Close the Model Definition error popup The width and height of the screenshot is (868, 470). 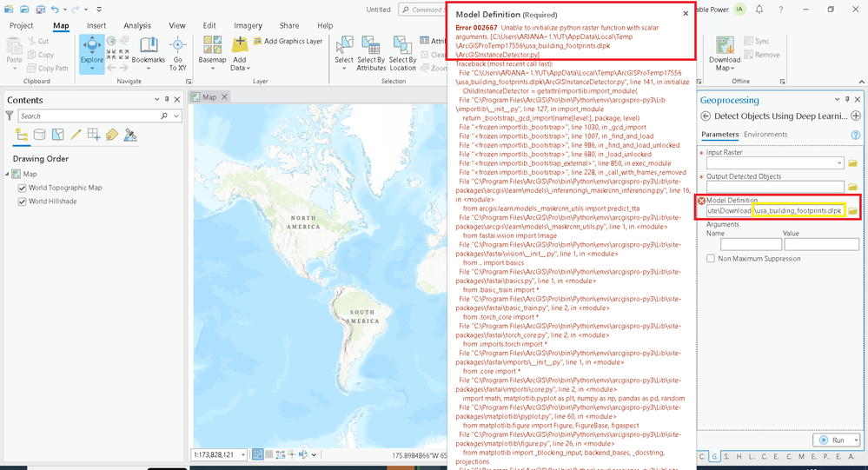click(x=686, y=13)
